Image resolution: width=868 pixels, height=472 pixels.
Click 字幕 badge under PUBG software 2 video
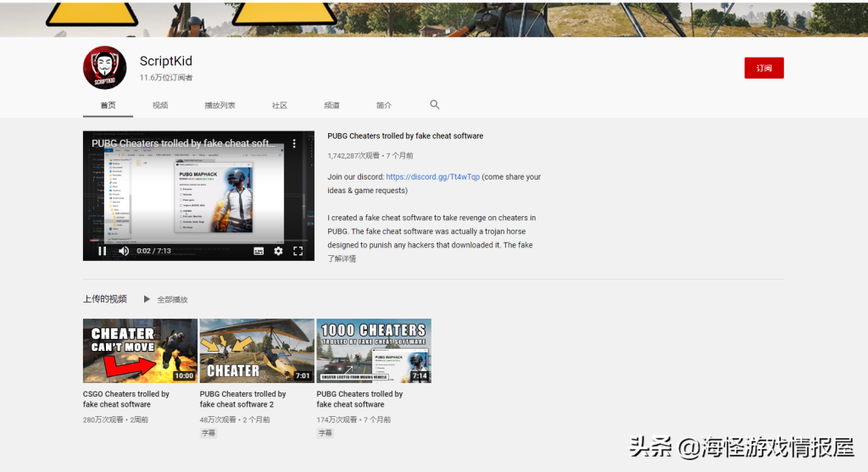209,433
